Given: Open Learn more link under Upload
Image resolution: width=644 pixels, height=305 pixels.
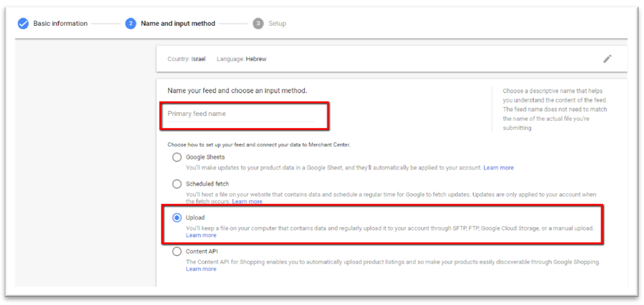Looking at the screenshot, I should [201, 235].
